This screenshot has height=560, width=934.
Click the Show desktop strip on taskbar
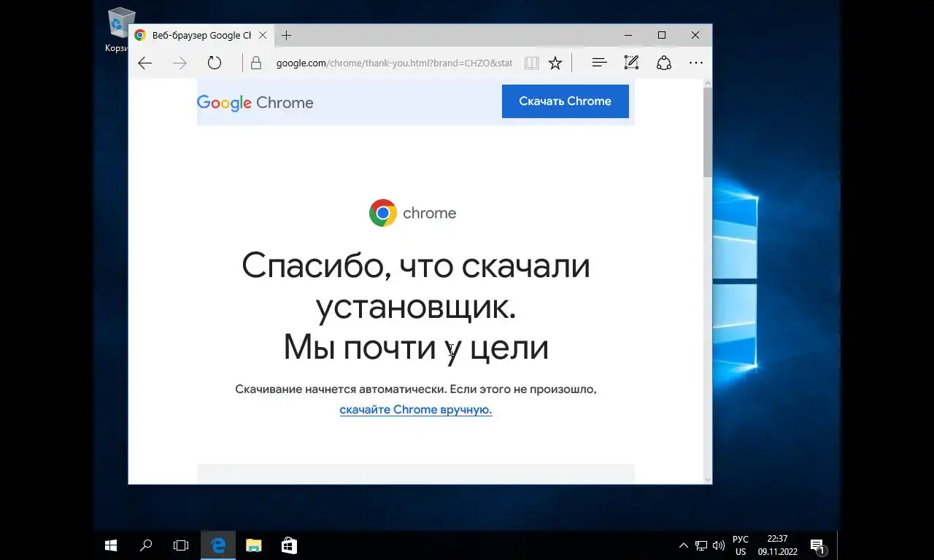(838, 545)
